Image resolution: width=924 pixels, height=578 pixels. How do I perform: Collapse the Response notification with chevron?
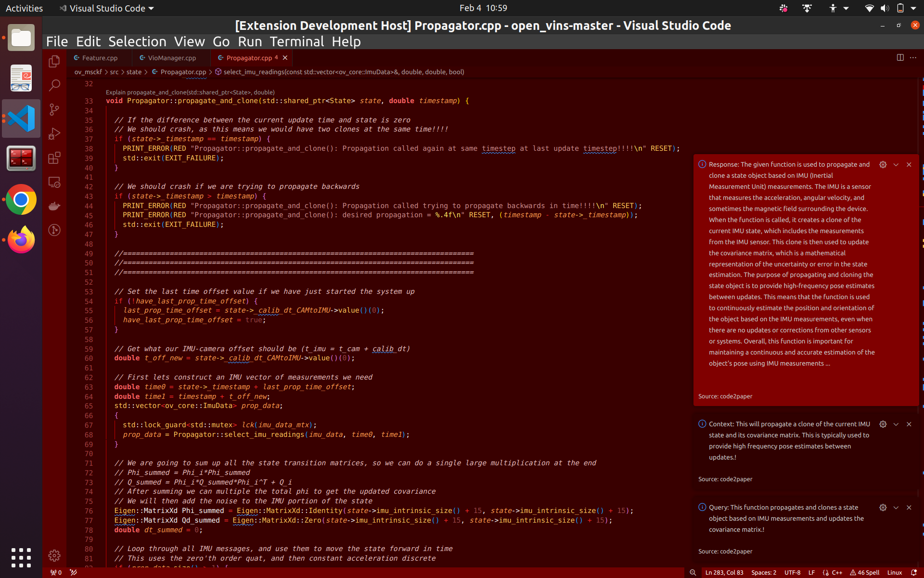[896, 165]
